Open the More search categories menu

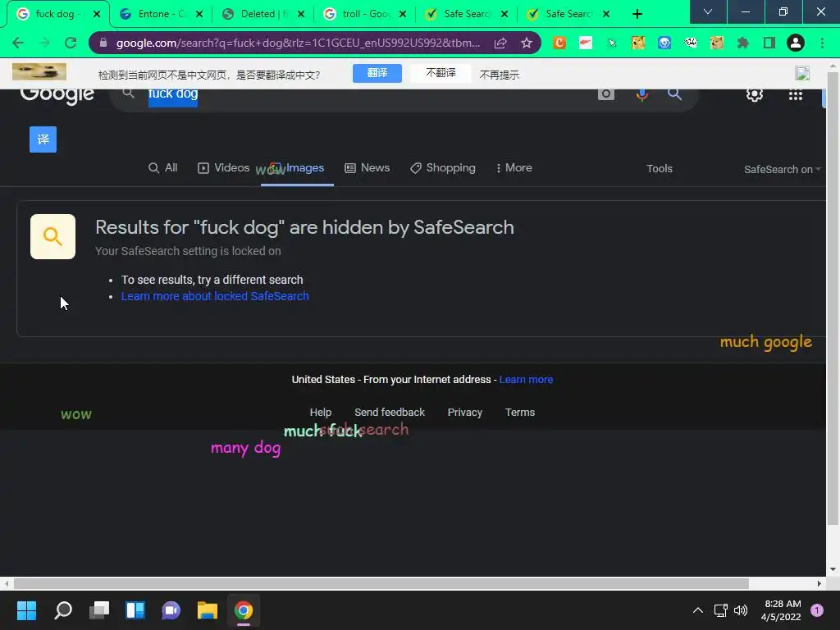pyautogui.click(x=514, y=167)
